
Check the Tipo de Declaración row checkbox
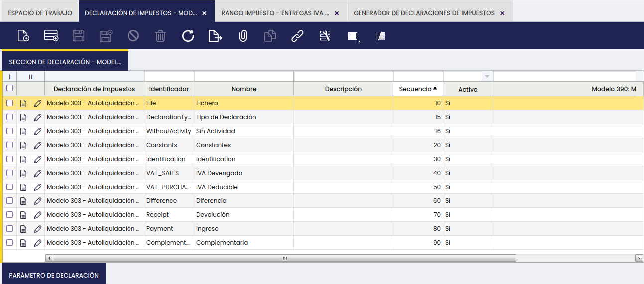(9, 117)
